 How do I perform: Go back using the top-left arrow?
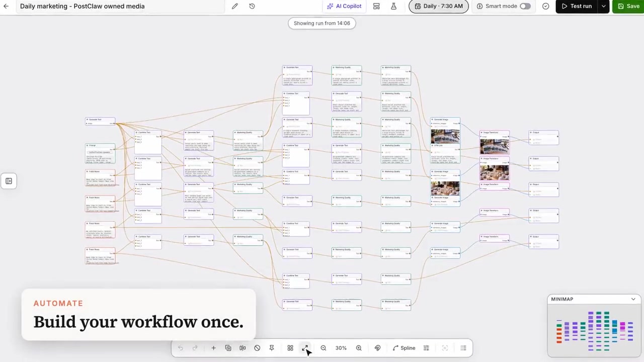(x=6, y=6)
